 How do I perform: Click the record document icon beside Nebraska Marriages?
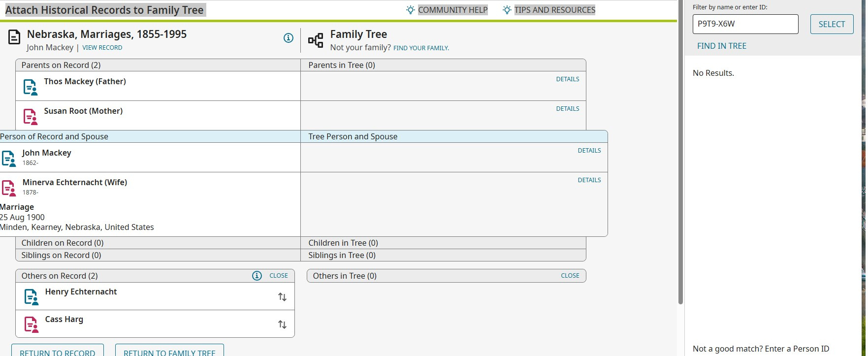tap(15, 37)
